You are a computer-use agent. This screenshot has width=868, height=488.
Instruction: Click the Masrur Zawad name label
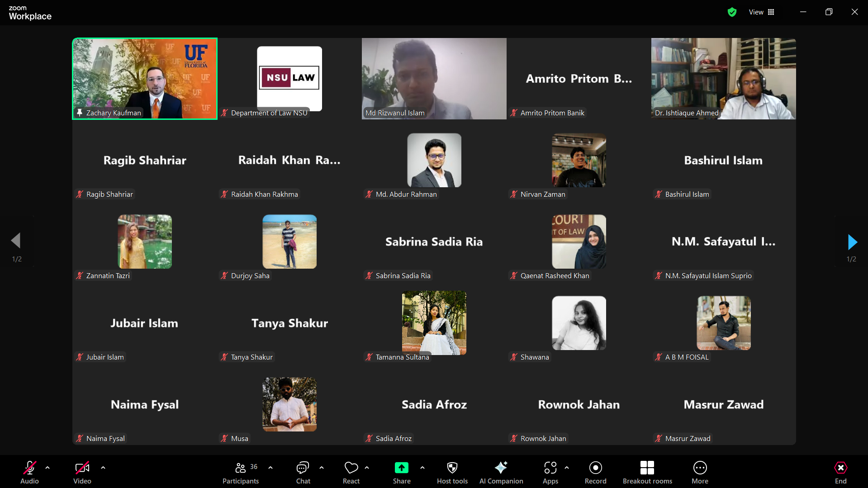688,438
